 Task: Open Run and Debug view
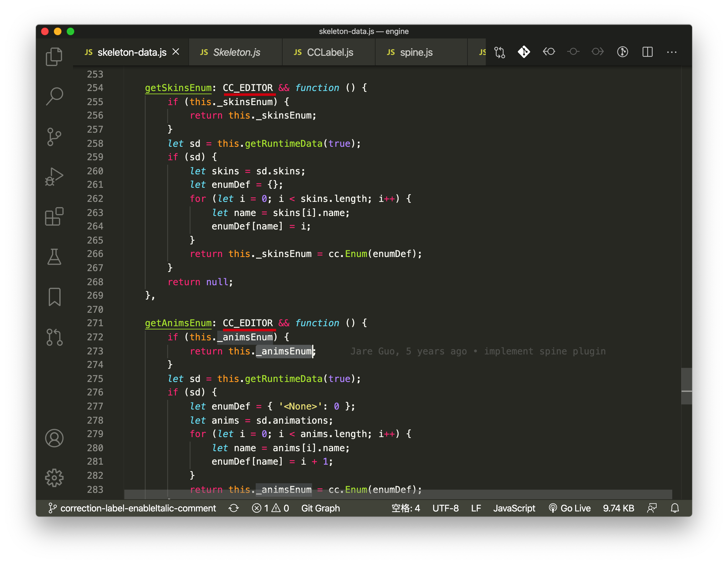click(54, 177)
